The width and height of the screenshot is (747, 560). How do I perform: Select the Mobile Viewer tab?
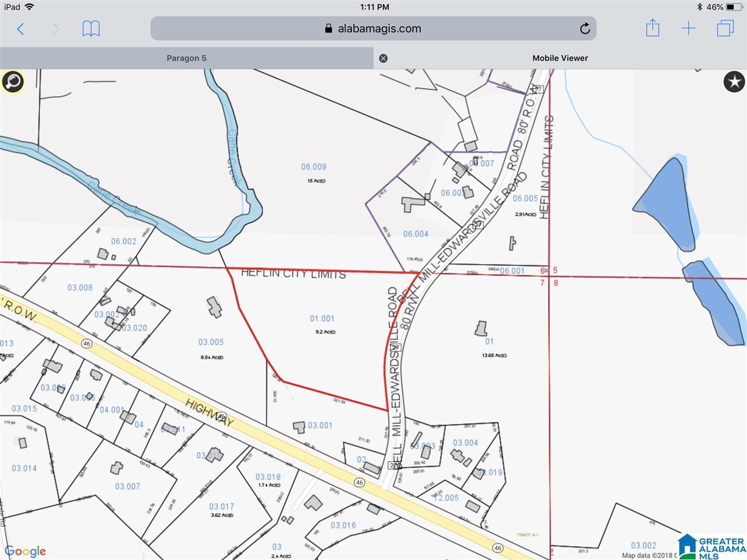point(560,58)
